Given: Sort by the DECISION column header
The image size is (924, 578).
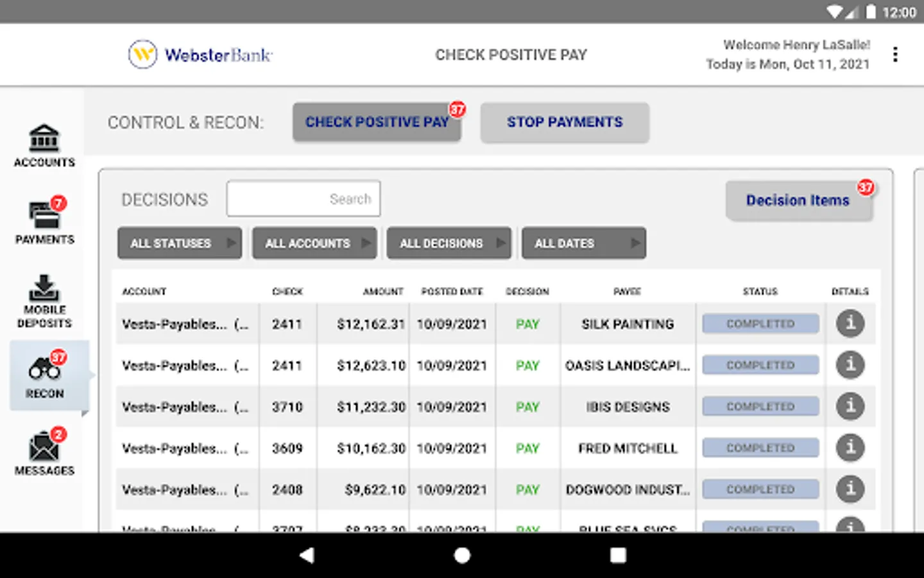Looking at the screenshot, I should click(527, 292).
